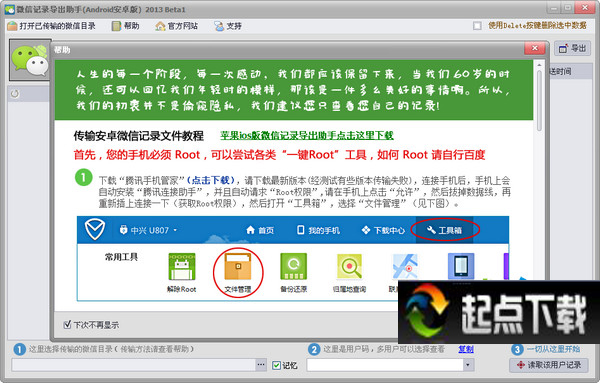Click the 点击下载 link
The image size is (600, 383).
[x=212, y=180]
